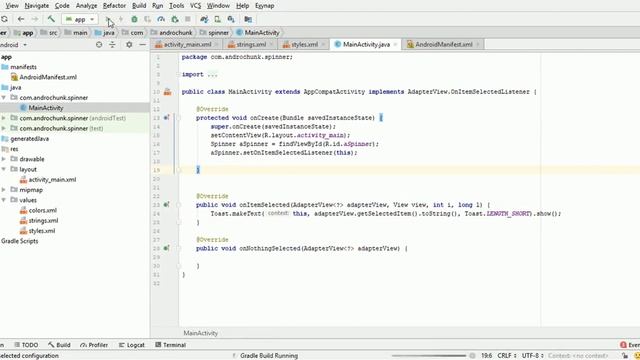Open the Logcat tool window
This screenshot has height=360, width=640.
point(131,345)
